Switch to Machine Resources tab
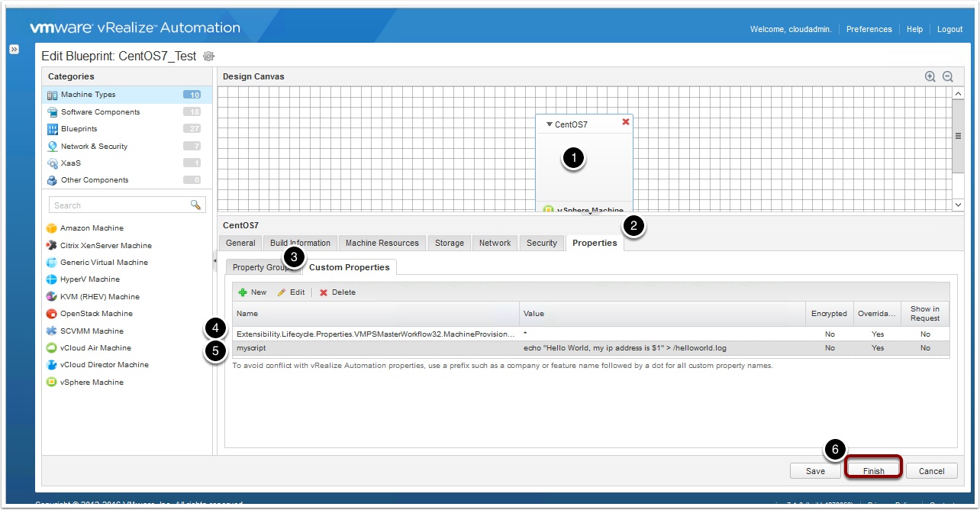The height and width of the screenshot is (510, 980). coord(382,243)
